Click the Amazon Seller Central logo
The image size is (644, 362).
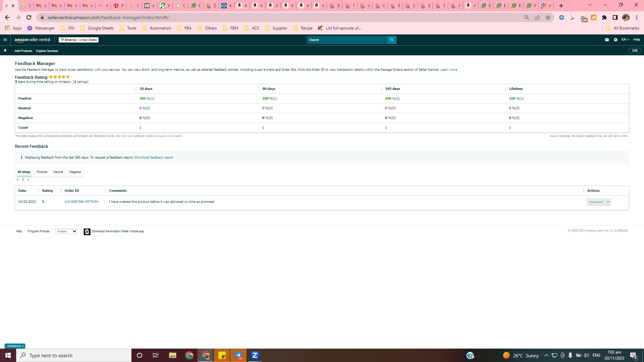[x=33, y=40]
